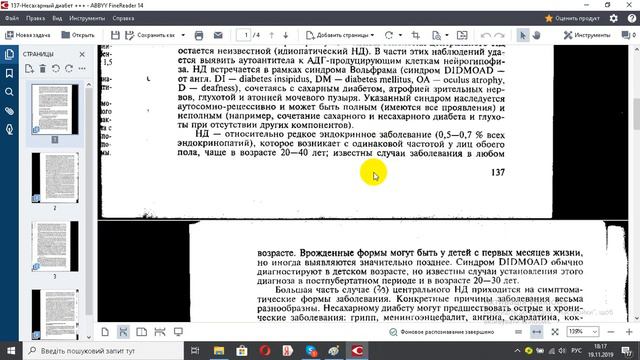Click the Открыть button
Viewport: 640px width, 360px height.
(x=78, y=35)
